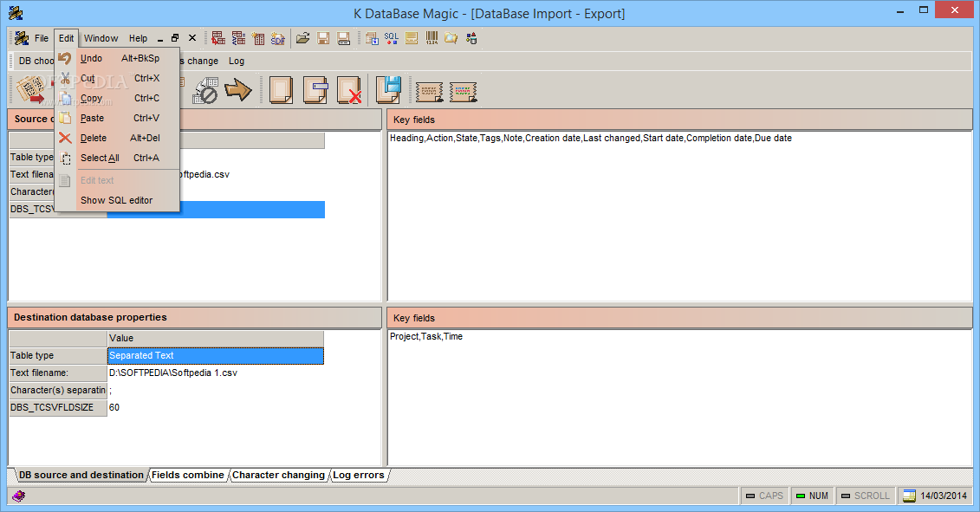Click the delete page red X icon
The width and height of the screenshot is (980, 512).
click(x=349, y=90)
